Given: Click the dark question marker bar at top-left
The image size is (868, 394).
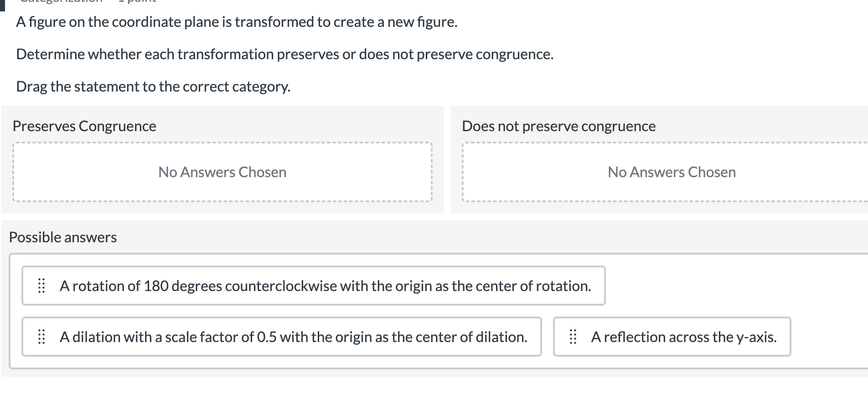Looking at the screenshot, I should [2, 5].
